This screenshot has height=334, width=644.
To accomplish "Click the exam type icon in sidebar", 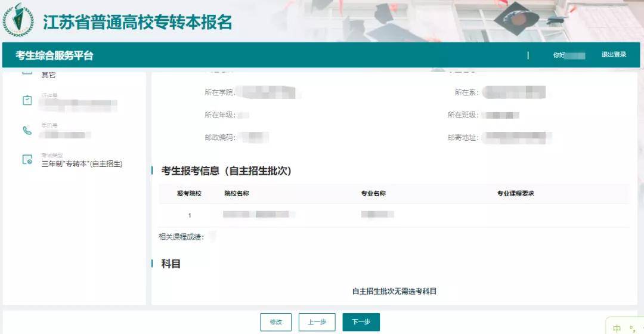I will (x=27, y=159).
